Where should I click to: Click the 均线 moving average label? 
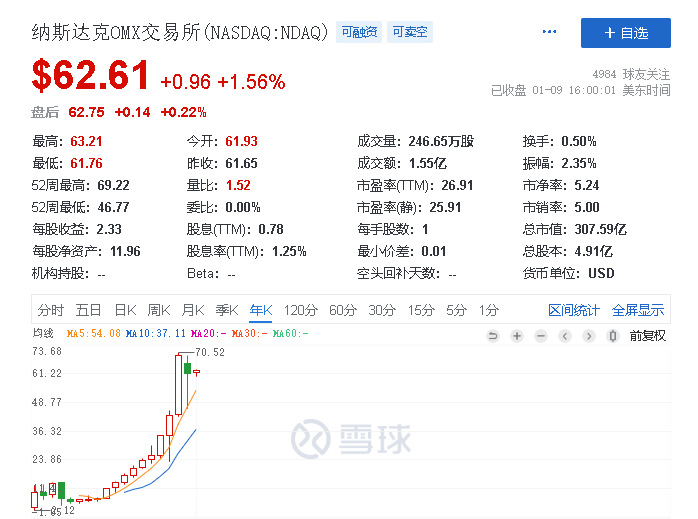43,333
